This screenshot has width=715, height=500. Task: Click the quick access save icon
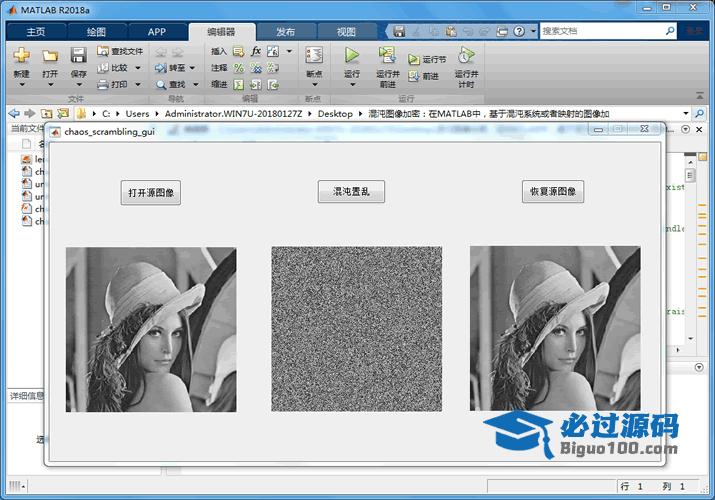[399, 31]
